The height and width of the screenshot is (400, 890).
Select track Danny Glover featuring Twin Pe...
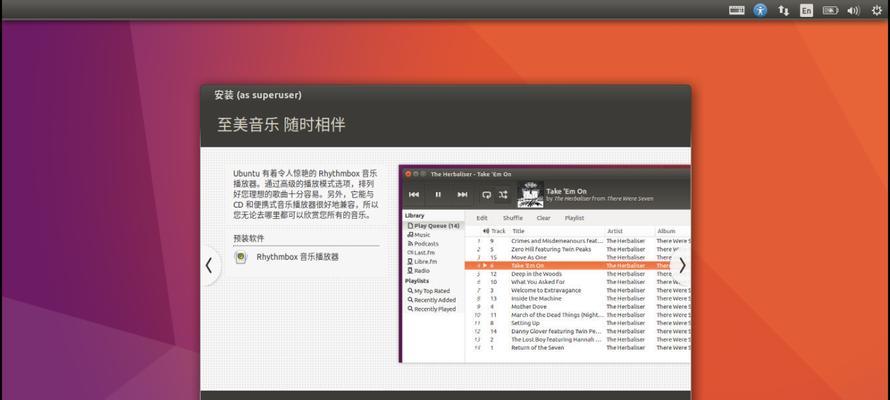point(577,331)
